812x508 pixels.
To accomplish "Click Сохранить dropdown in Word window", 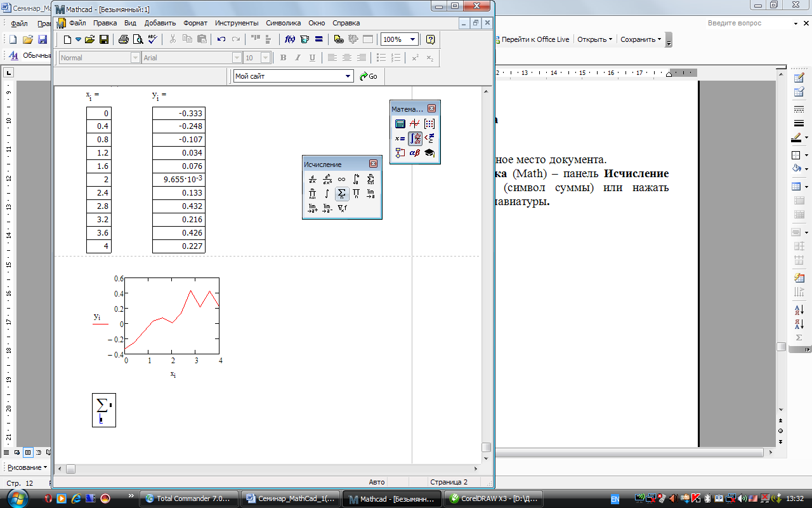I will [641, 39].
